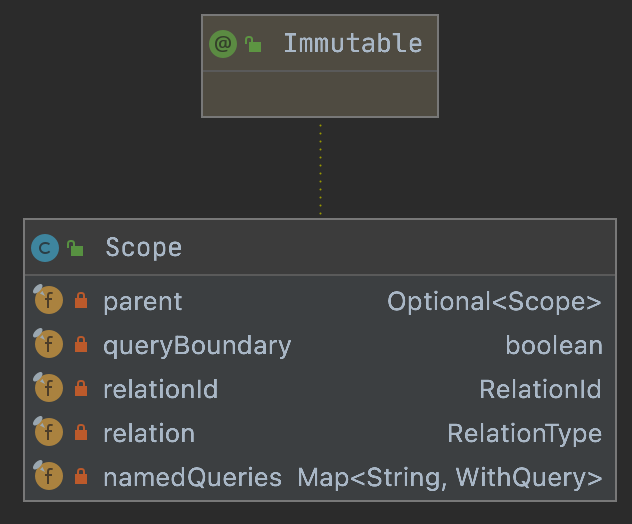Click the green public lock on Scope
This screenshot has width=632, height=524.
click(75, 248)
